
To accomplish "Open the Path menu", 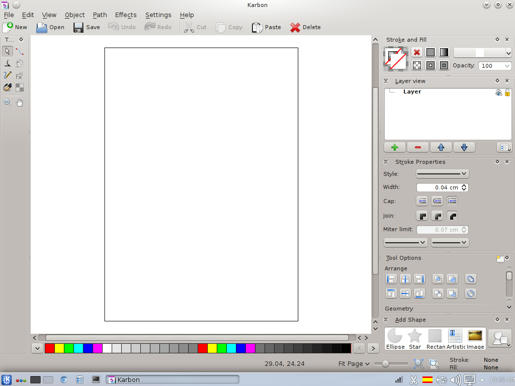I will click(x=100, y=15).
